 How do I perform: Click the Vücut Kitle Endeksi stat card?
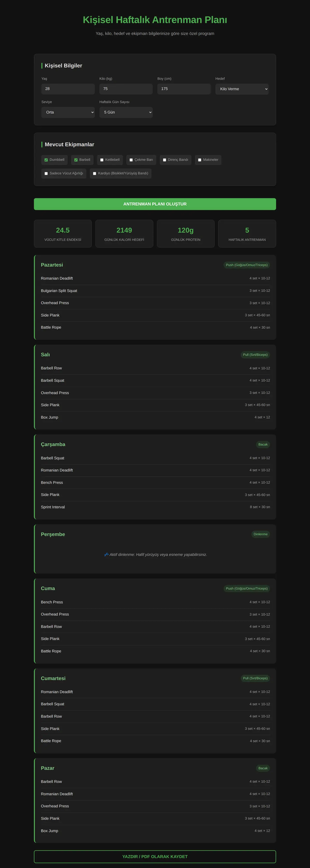63,234
